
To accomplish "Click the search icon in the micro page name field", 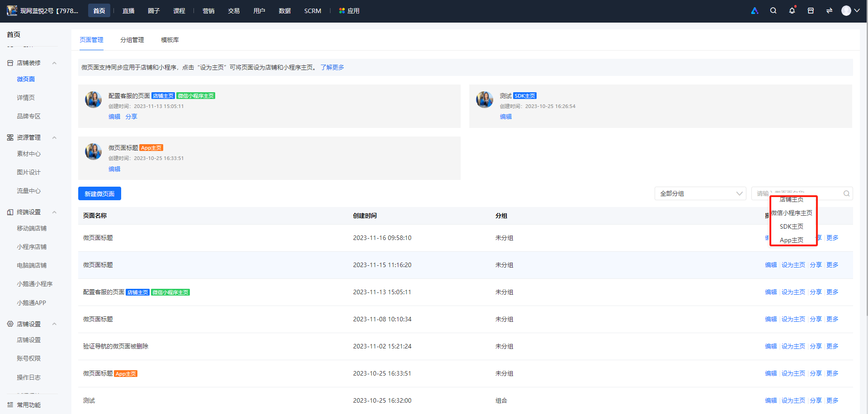I will tap(846, 193).
